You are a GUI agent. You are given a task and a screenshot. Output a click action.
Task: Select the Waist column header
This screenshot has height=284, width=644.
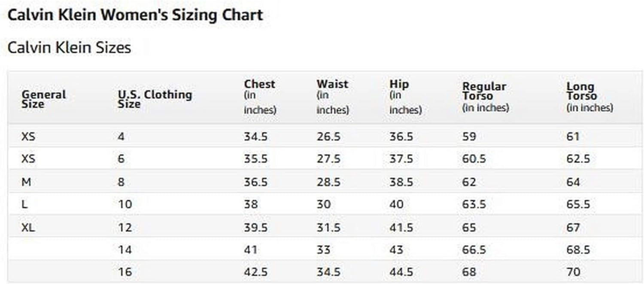(x=333, y=97)
